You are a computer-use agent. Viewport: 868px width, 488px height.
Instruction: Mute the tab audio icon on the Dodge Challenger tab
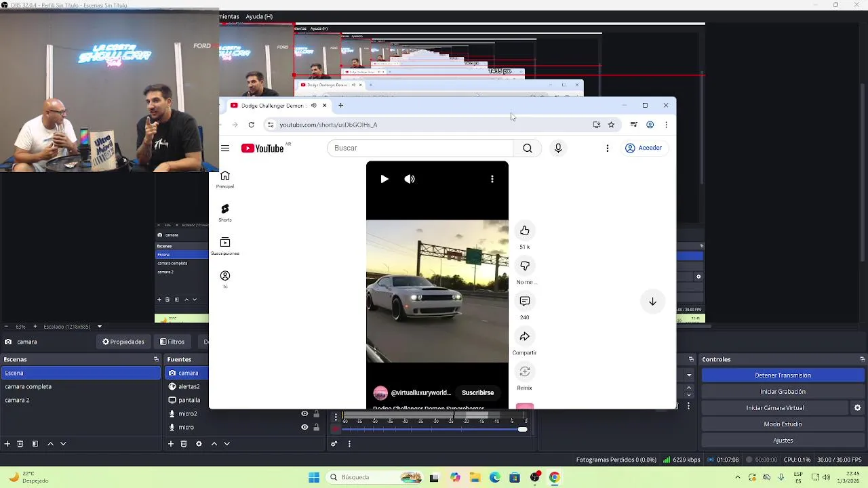[313, 106]
